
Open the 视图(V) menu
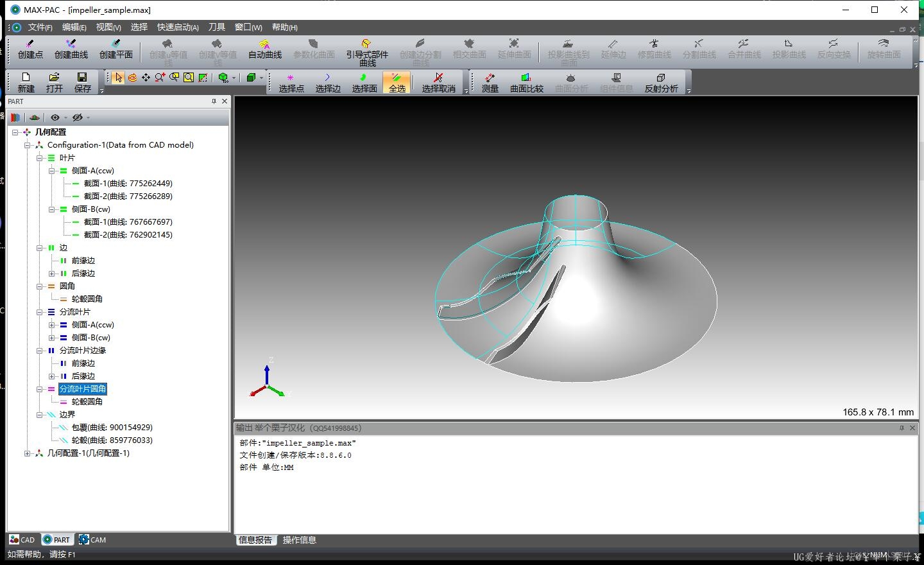[x=108, y=27]
